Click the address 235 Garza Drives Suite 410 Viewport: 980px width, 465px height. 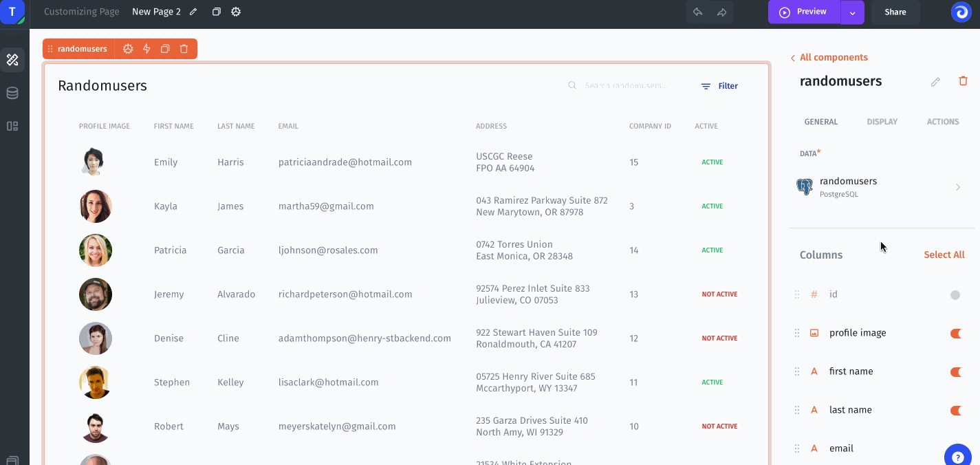[x=532, y=420]
